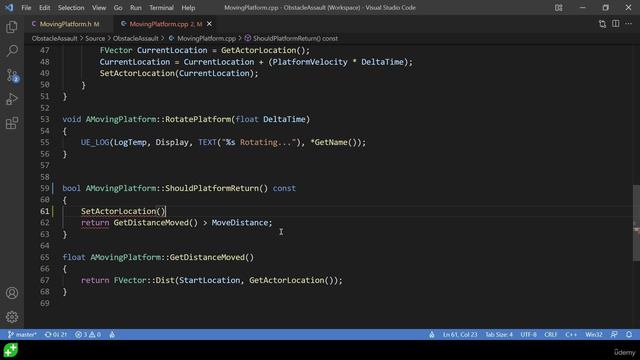Click GetDistanceMoved() on line 65
The height and width of the screenshot is (360, 640).
coord(211,257)
